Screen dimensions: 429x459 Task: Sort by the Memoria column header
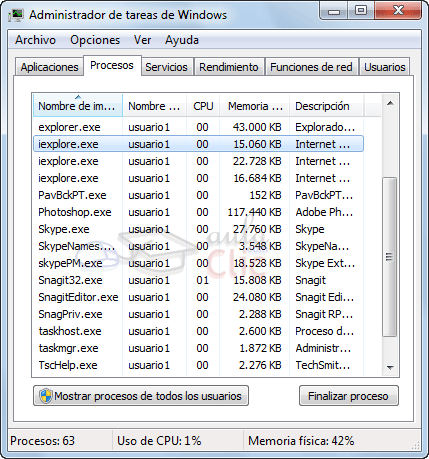click(x=255, y=106)
